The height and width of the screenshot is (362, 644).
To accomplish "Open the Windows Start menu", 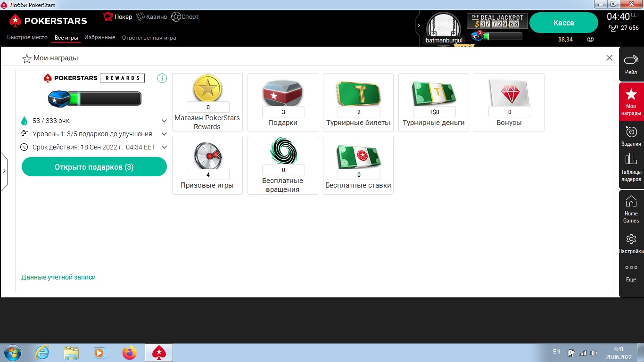I will point(12,353).
